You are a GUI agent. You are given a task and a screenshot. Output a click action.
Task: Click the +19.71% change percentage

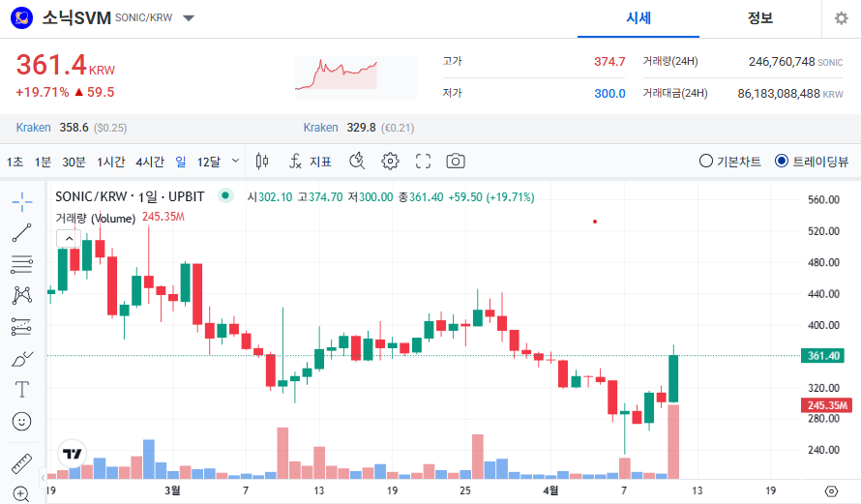pyautogui.click(x=43, y=92)
